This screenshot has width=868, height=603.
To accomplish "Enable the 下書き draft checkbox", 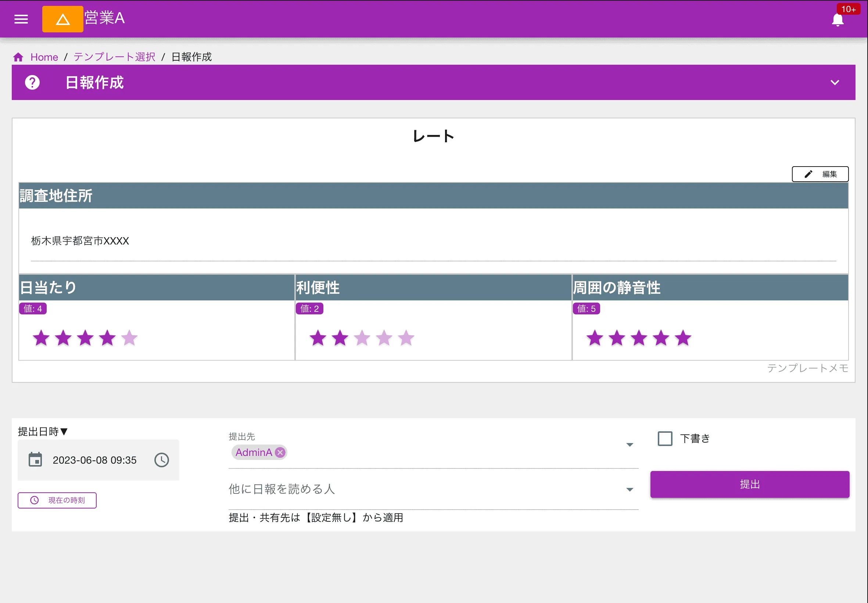I will [665, 439].
